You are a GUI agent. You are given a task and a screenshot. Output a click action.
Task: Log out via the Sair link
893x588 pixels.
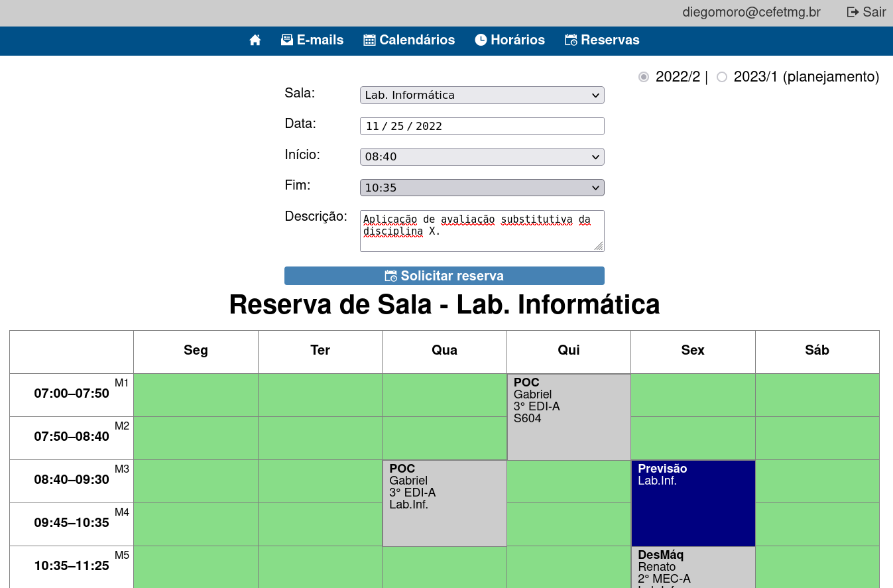coord(866,12)
